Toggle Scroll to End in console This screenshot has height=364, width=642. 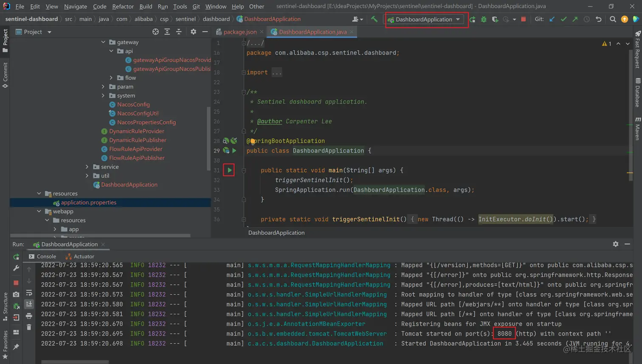pyautogui.click(x=29, y=304)
